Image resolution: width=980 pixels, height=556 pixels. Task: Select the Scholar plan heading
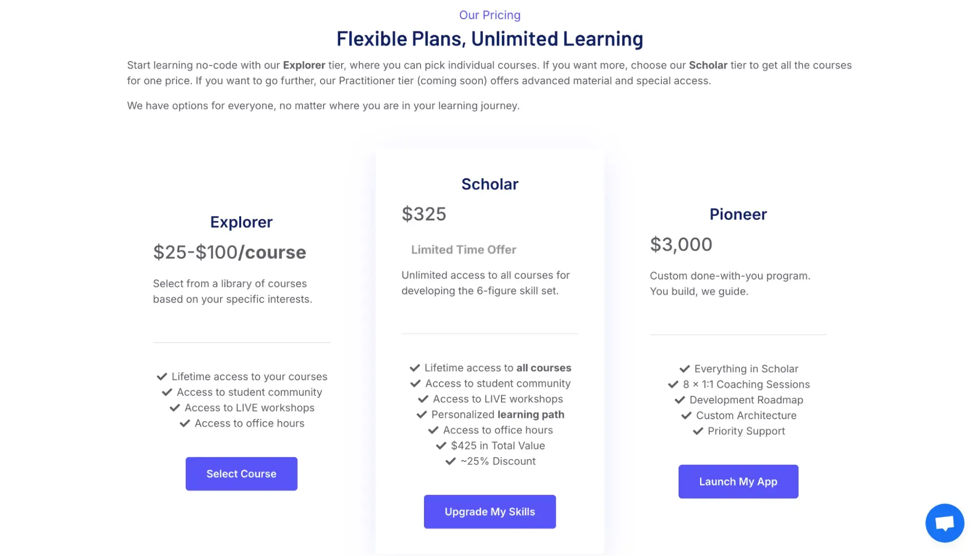pyautogui.click(x=490, y=184)
